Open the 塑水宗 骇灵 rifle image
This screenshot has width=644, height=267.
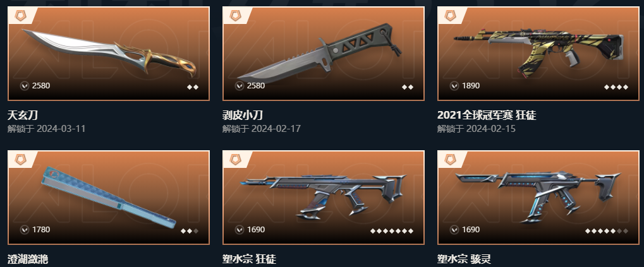[x=538, y=197]
